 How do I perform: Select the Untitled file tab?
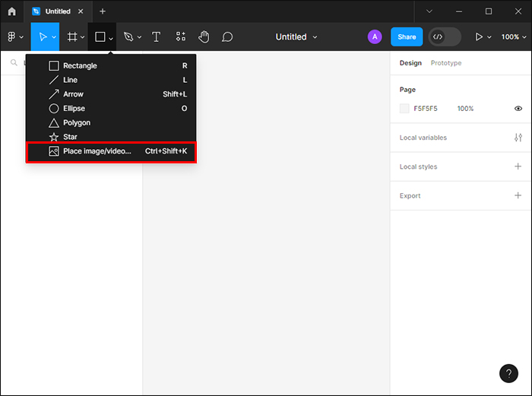pos(58,11)
